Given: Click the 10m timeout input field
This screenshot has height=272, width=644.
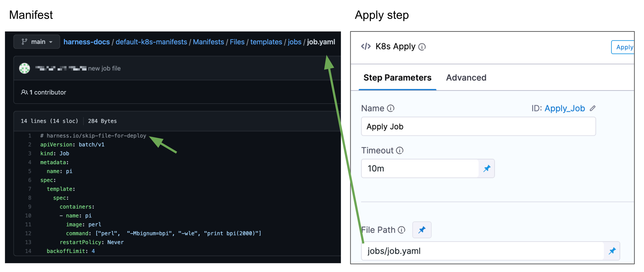Looking at the screenshot, I should coord(420,169).
